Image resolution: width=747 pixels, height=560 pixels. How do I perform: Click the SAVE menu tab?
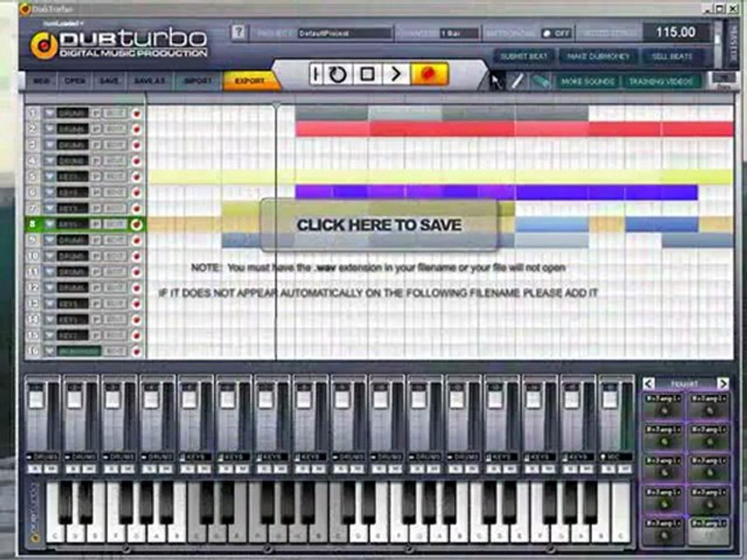click(x=109, y=81)
